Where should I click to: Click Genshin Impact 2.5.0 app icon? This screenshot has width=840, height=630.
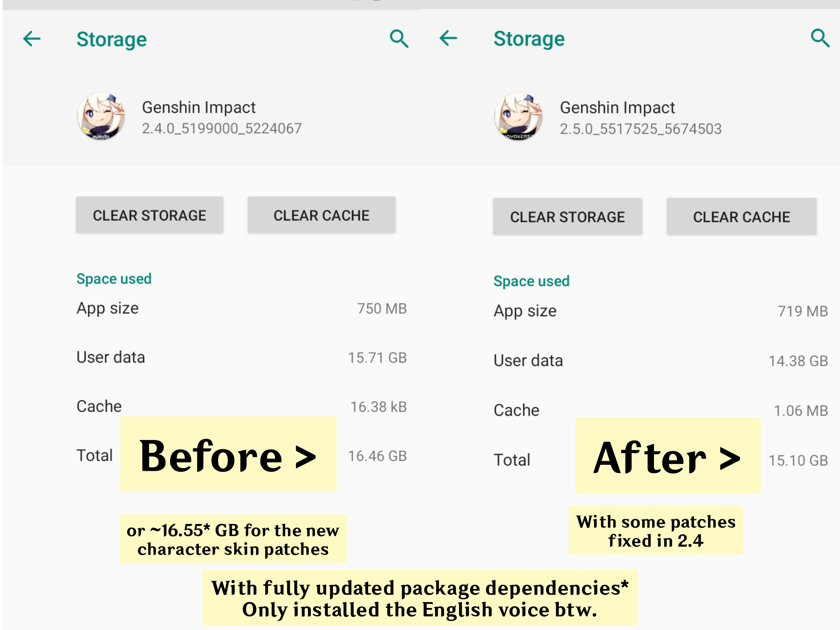tap(518, 116)
